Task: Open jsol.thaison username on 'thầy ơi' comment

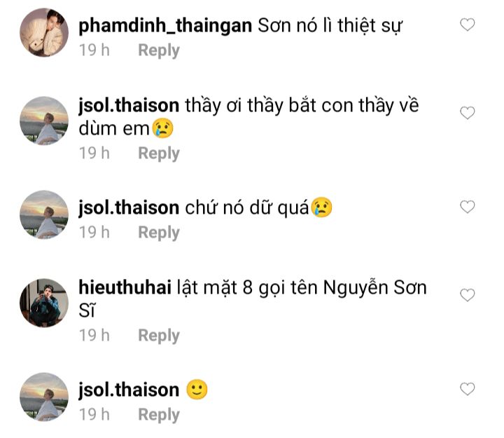Action: [129, 106]
